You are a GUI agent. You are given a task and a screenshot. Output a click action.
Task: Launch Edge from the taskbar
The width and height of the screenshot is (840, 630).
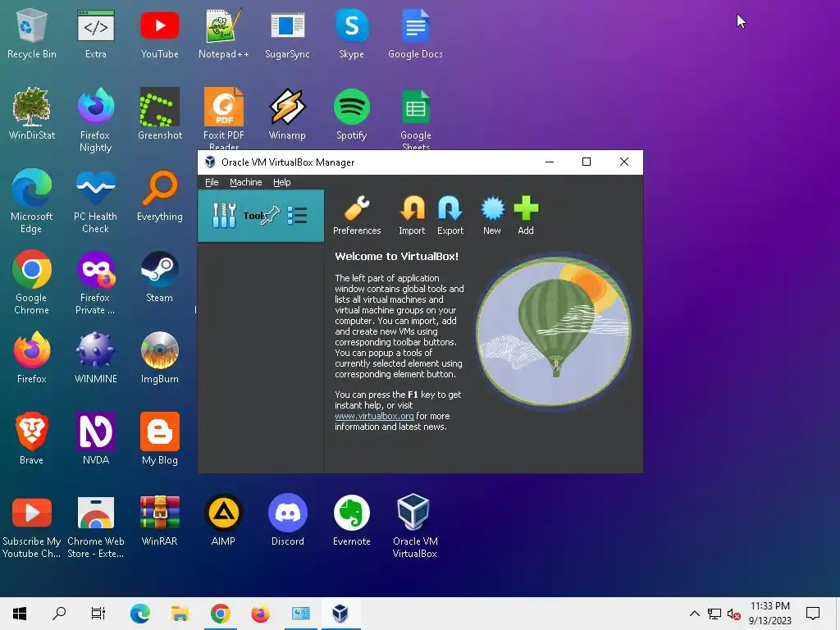[139, 614]
